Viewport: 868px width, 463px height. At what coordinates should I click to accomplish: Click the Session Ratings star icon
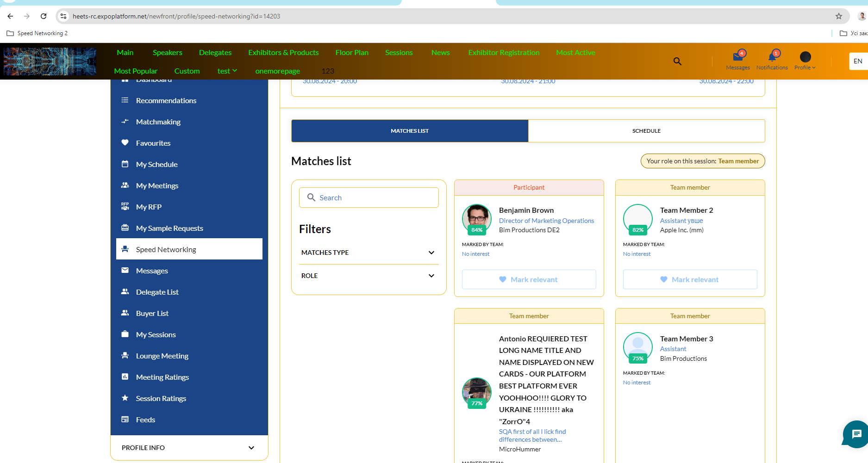(125, 398)
